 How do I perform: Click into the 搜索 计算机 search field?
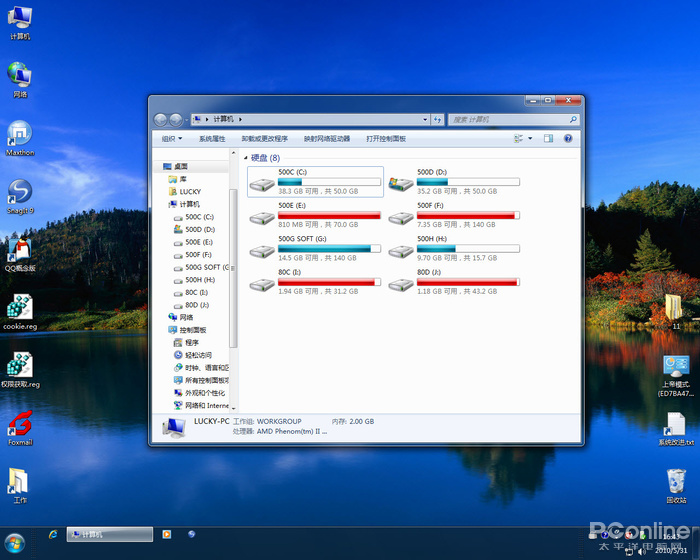[509, 120]
